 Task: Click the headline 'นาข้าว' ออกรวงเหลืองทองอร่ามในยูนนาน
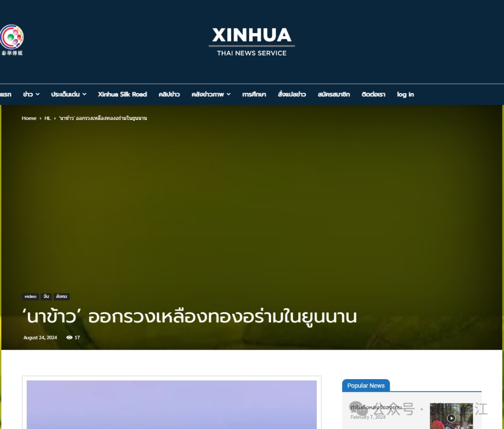point(189,317)
